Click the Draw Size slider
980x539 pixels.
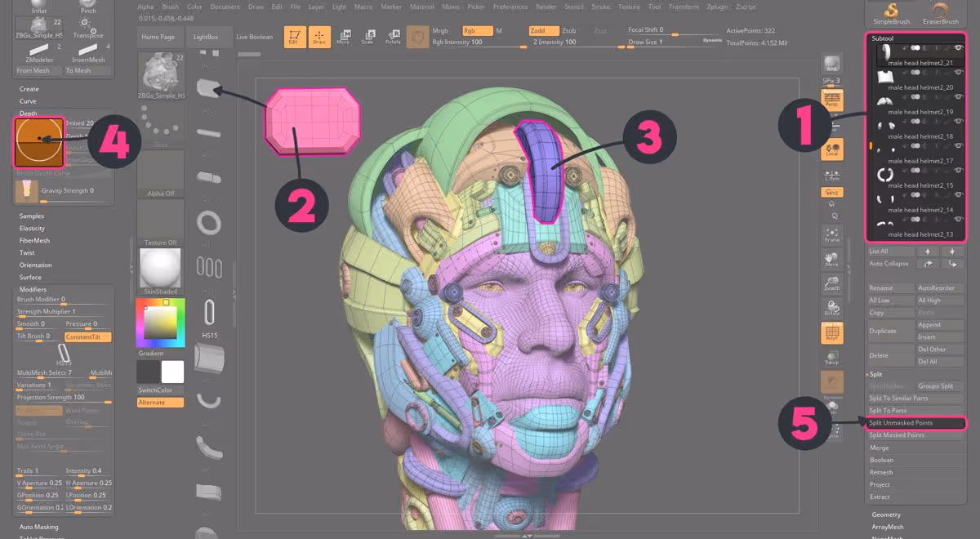(675, 42)
